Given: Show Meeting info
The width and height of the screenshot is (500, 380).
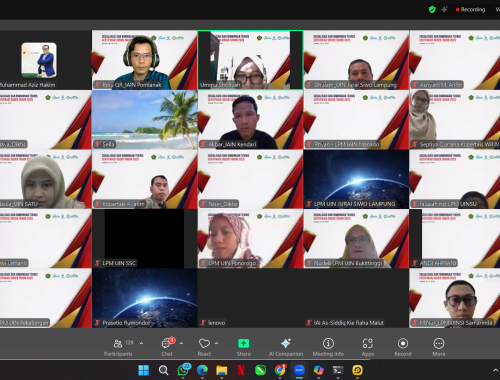Looking at the screenshot, I should [x=328, y=347].
